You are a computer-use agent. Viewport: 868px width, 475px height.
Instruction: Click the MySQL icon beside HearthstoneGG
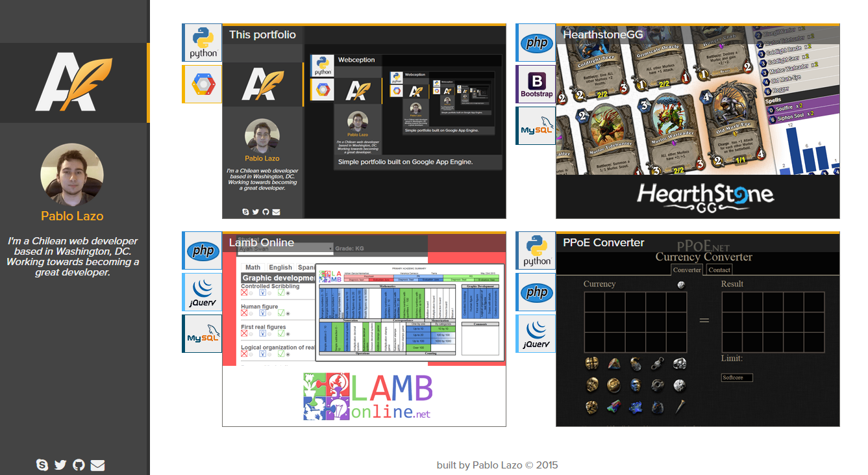pyautogui.click(x=536, y=126)
